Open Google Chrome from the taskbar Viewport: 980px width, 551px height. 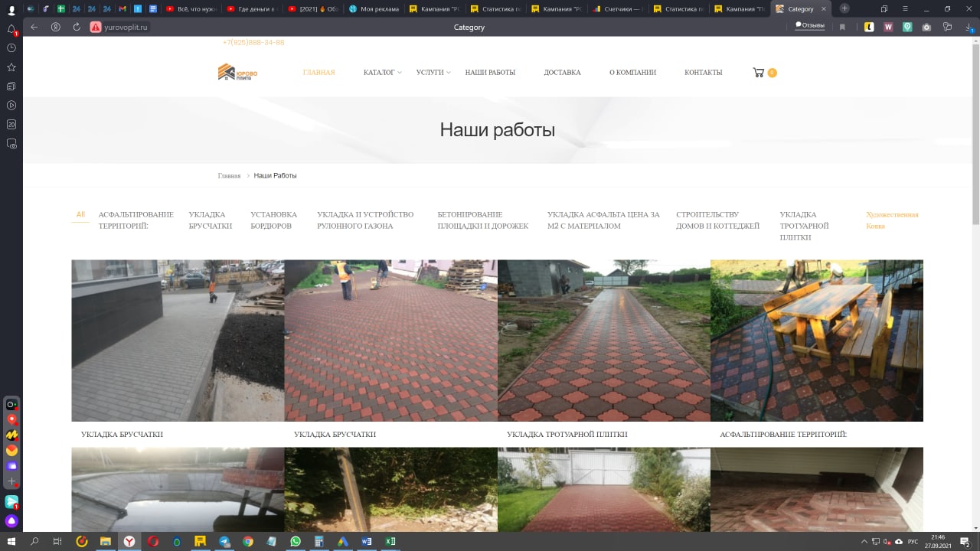(248, 542)
